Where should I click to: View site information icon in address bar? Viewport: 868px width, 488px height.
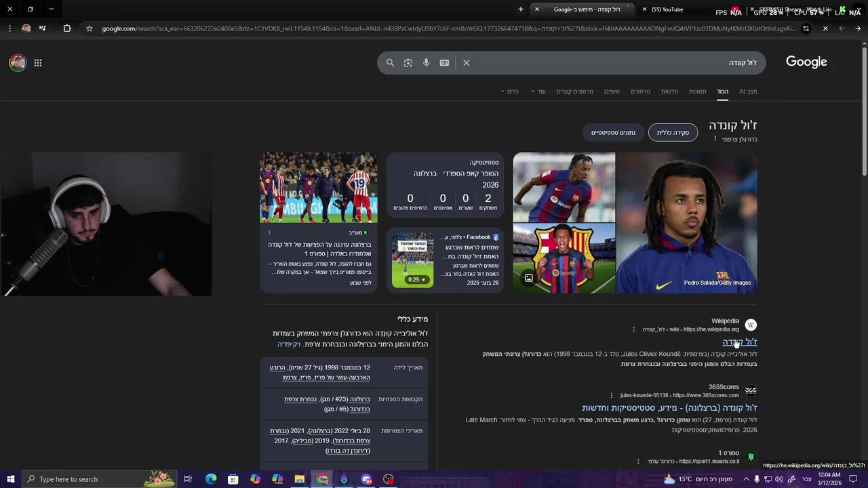[806, 28]
